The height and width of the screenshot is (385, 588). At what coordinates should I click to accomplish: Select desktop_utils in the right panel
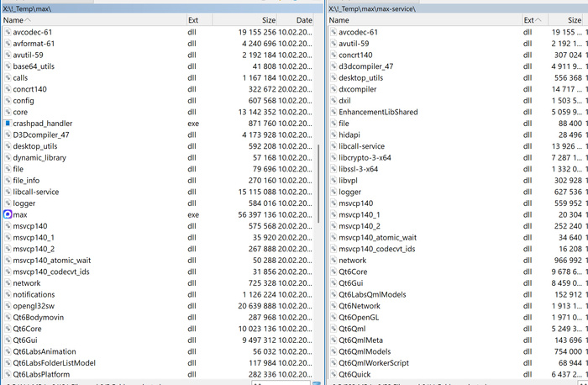point(360,77)
